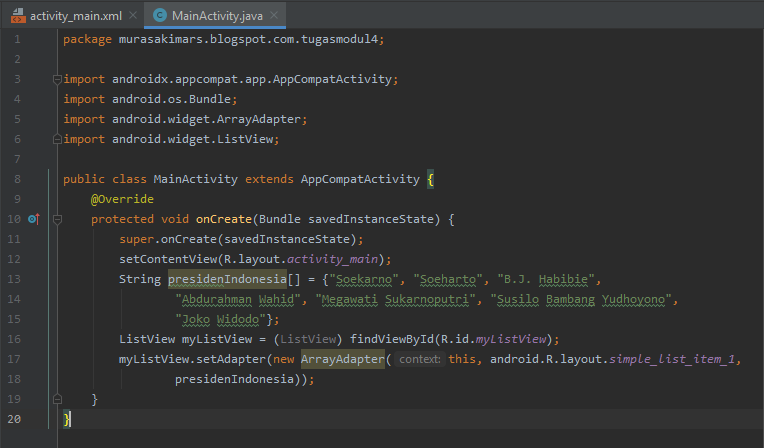Click the closing brace on line 20
Image resolution: width=764 pixels, height=448 pixels.
[x=67, y=419]
